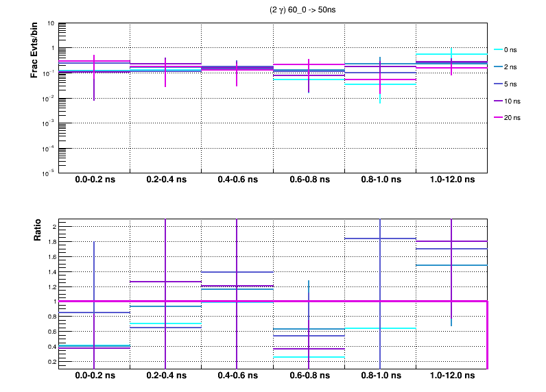Select the "0.4-0.6 ns" label under upper plot
This screenshot has width=546, height=392.
[x=237, y=180]
